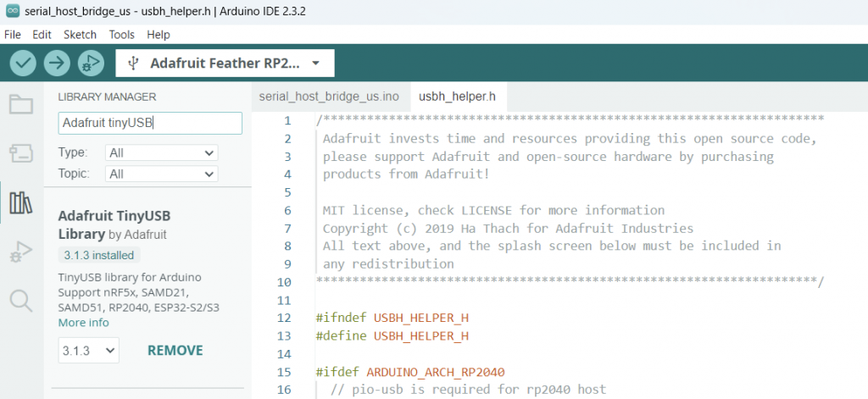Open the 3.1.3 version selector dropdown
This screenshot has width=868, height=399.
click(x=88, y=351)
